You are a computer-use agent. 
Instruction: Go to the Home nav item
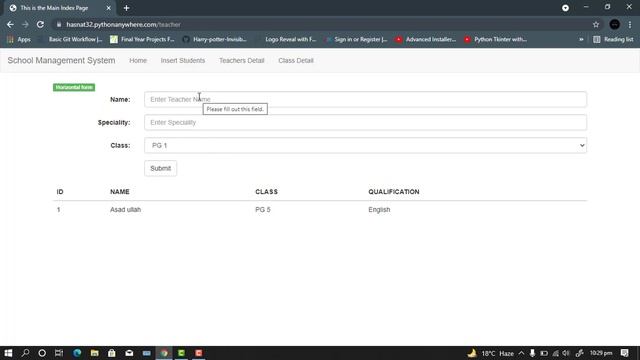pyautogui.click(x=138, y=60)
